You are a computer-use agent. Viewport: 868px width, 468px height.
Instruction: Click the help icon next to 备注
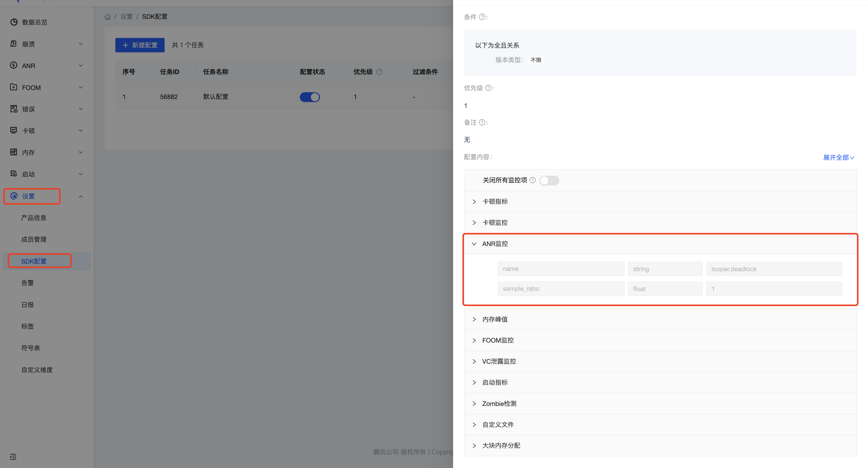point(482,122)
